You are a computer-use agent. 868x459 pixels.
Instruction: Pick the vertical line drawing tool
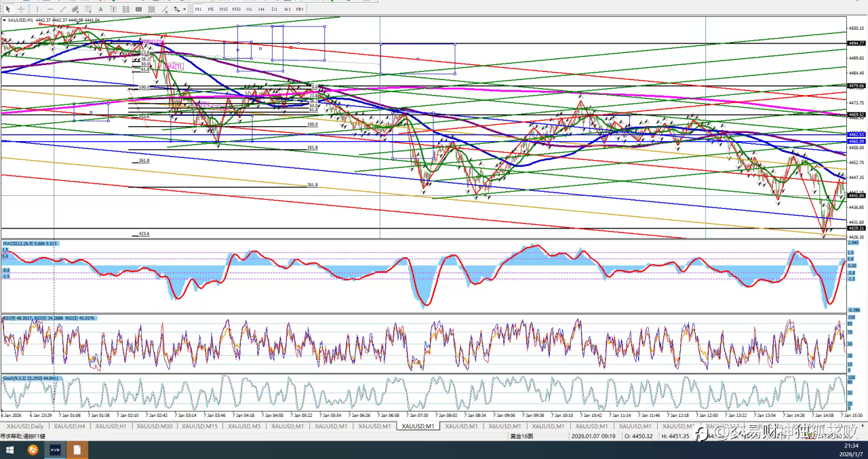coord(36,9)
